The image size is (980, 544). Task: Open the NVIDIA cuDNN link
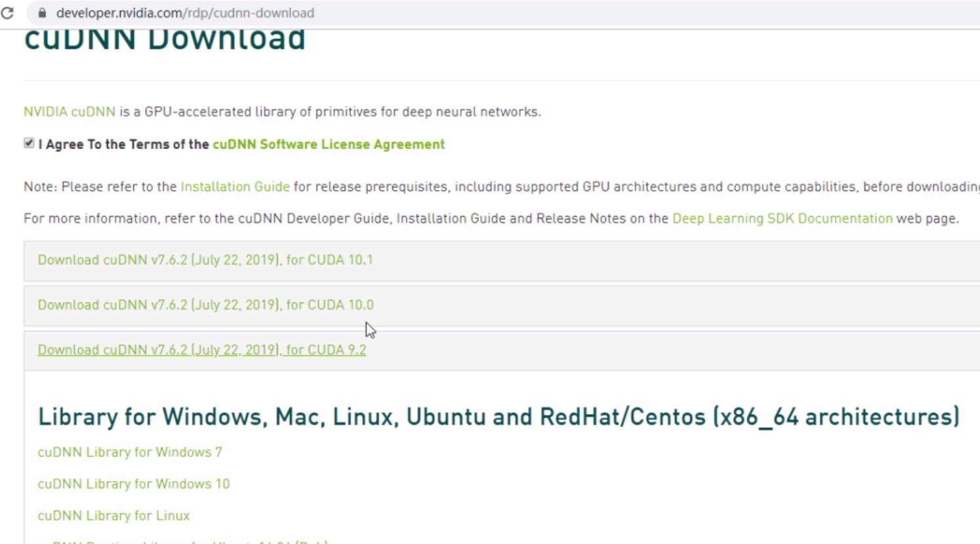pos(70,112)
